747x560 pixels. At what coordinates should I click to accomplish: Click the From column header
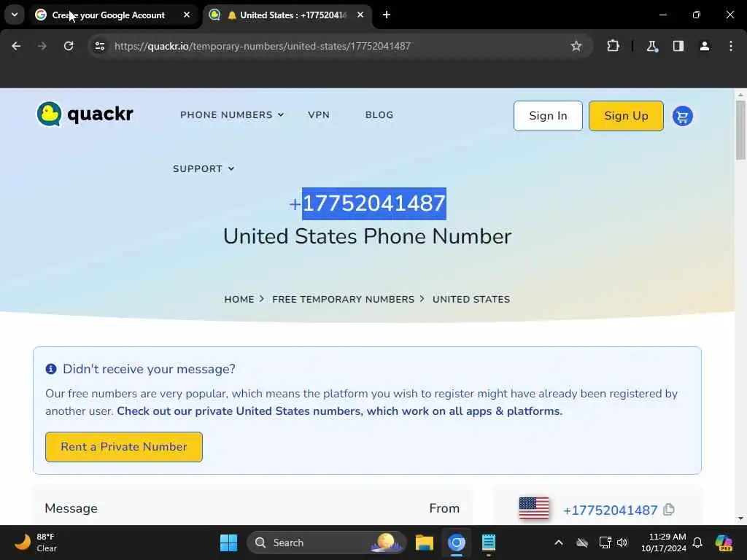point(444,508)
